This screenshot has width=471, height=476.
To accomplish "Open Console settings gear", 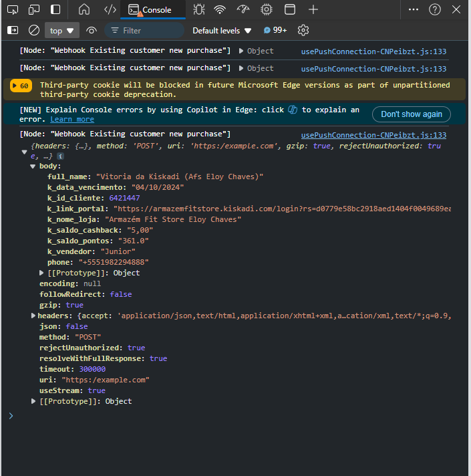I will [303, 30].
